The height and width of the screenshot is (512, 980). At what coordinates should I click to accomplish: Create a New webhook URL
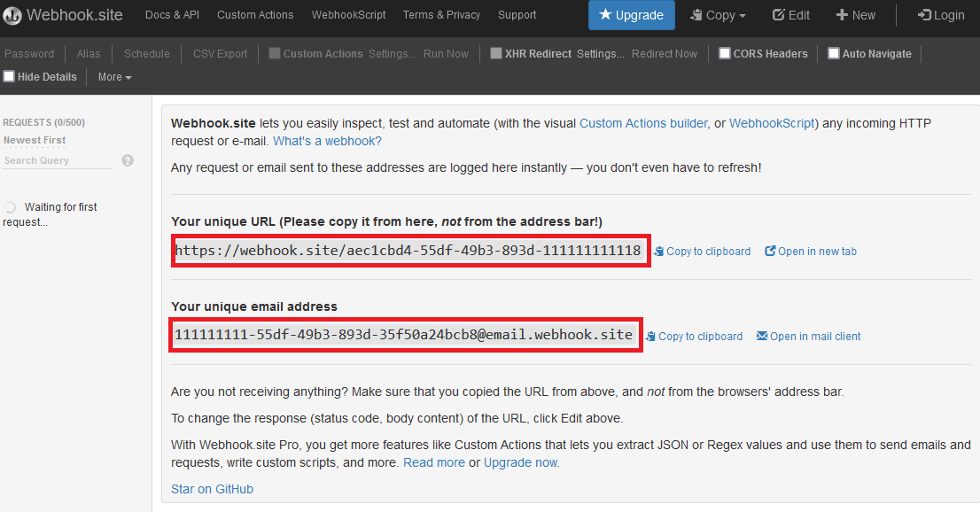coord(856,15)
